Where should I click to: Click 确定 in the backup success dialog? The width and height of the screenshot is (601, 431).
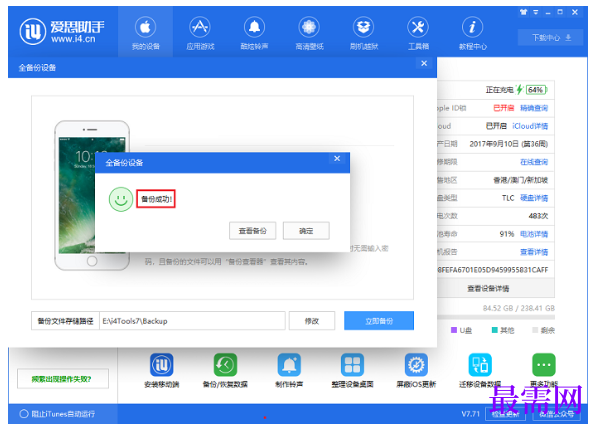306,230
